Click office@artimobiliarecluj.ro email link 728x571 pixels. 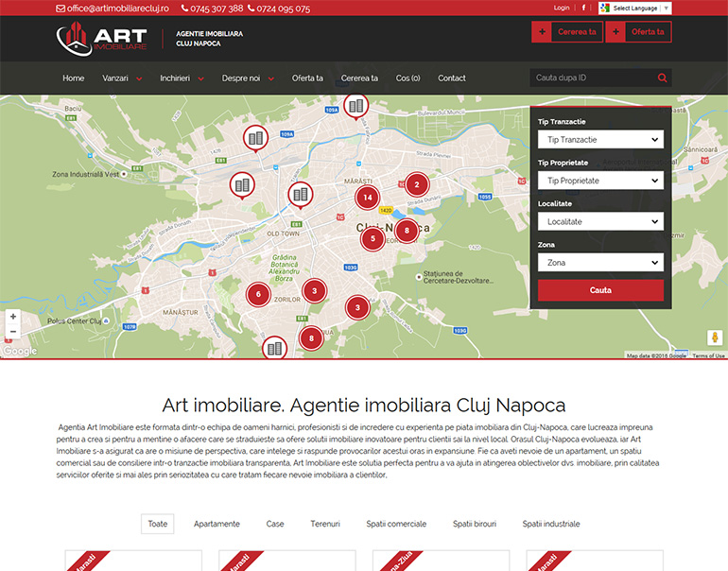click(118, 9)
